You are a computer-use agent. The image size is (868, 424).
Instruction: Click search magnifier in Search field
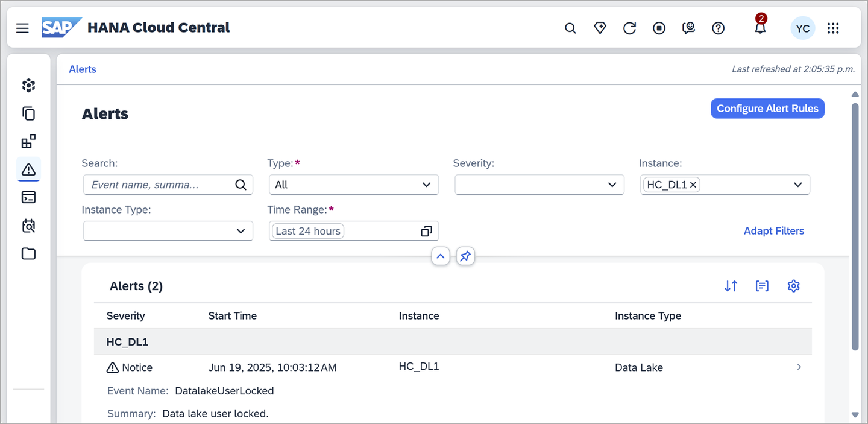coord(241,185)
